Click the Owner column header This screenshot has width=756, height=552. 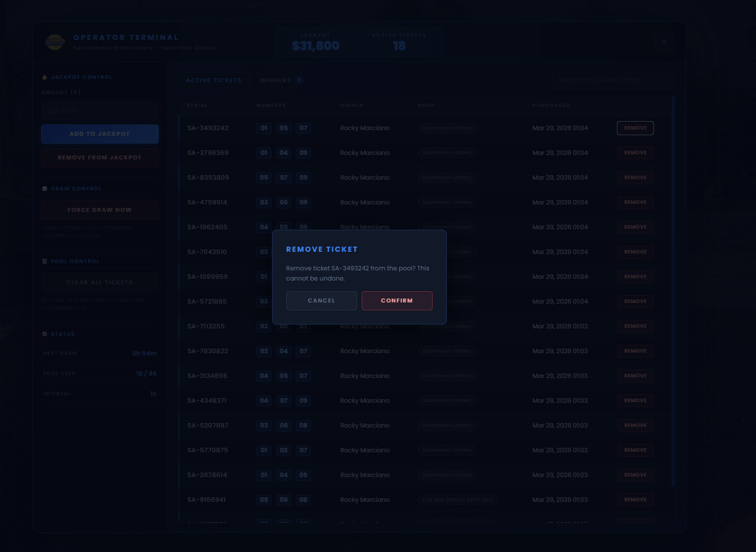352,105
